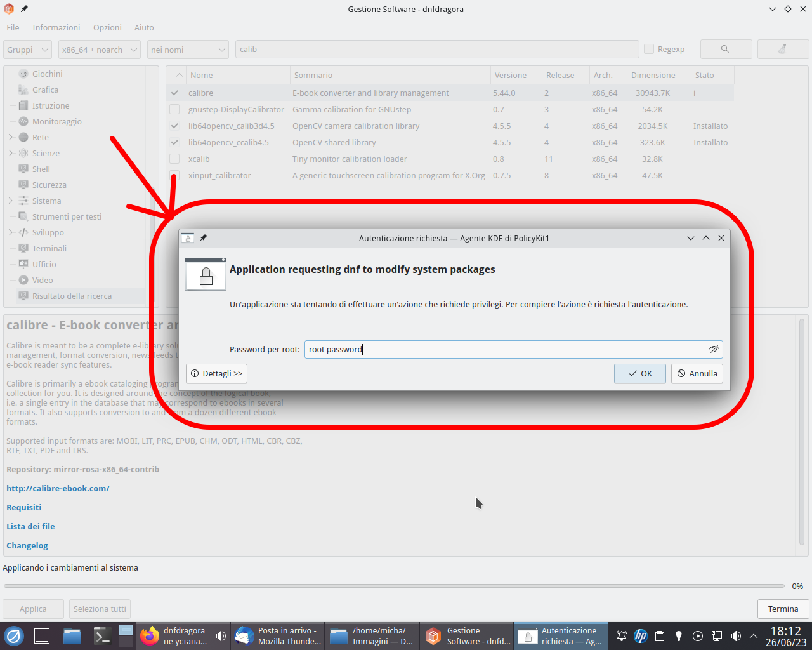Click the light bulb tray icon
Viewport: 812px width, 650px height.
(x=679, y=636)
